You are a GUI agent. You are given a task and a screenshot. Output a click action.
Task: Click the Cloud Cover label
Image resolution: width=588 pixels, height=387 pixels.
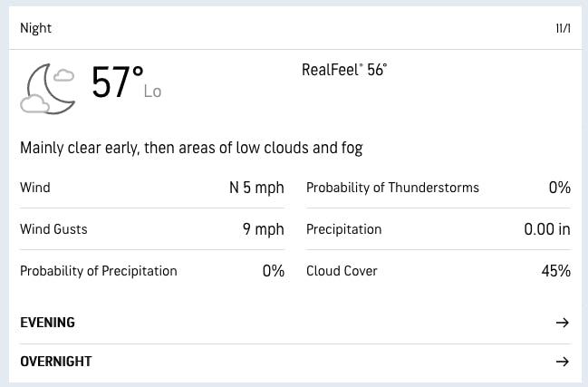(x=342, y=271)
